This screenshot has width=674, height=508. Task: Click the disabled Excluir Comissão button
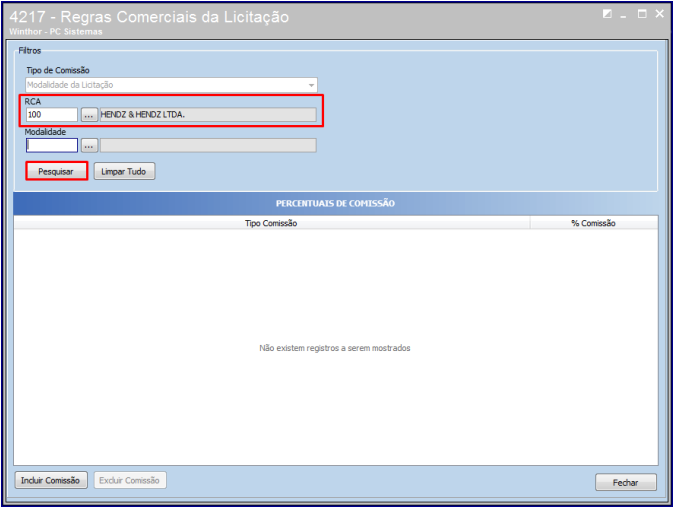tap(130, 480)
